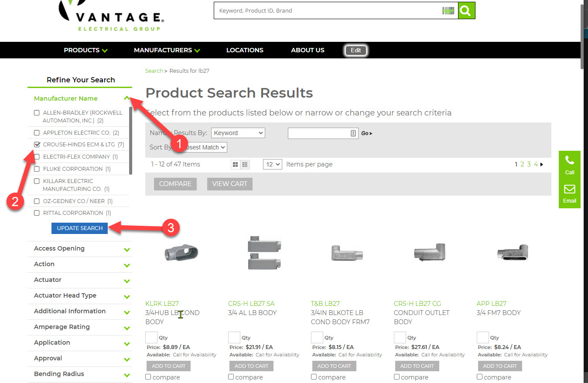Click the green search magnifier button
Screen dimensions: 588x383
click(x=466, y=10)
